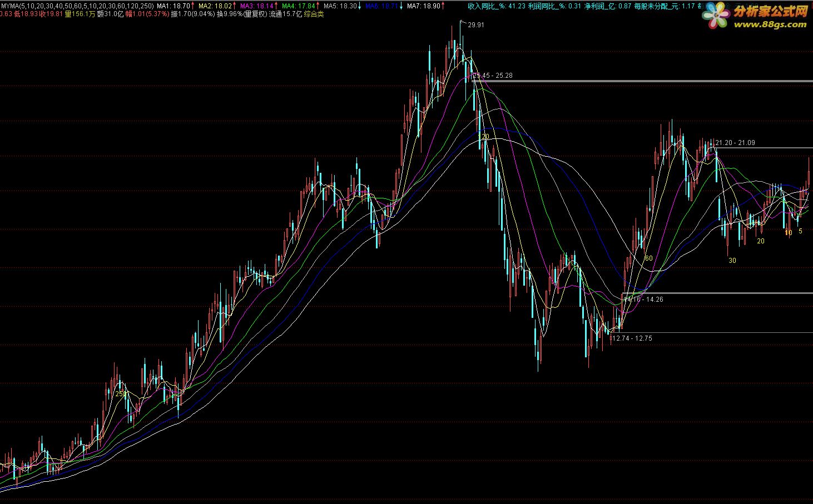Click the 250 moving-average tag
This screenshot has width=813, height=504.
pyautogui.click(x=121, y=394)
